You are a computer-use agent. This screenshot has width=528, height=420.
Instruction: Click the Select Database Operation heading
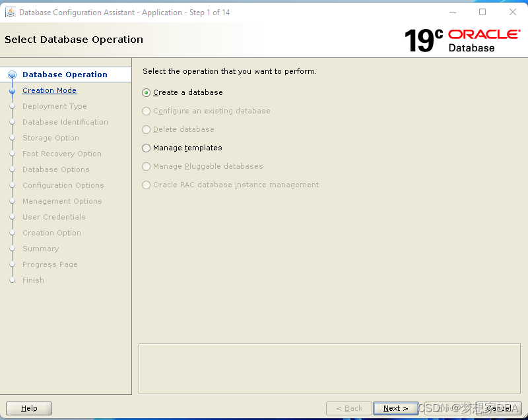[x=74, y=40]
